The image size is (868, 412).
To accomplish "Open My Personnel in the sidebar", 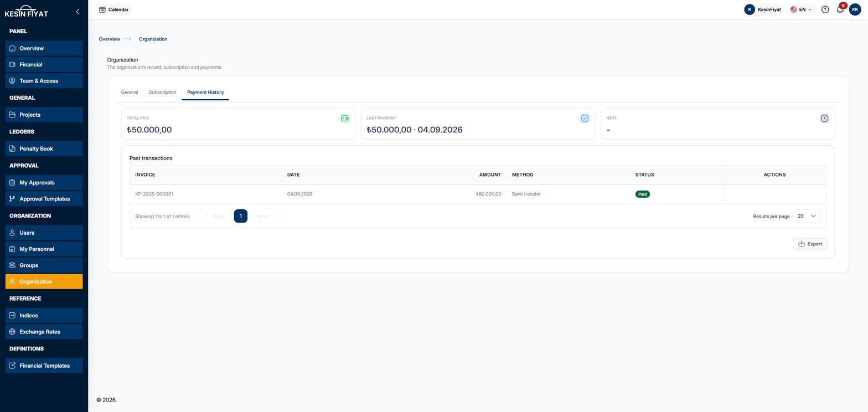I will 44,249.
